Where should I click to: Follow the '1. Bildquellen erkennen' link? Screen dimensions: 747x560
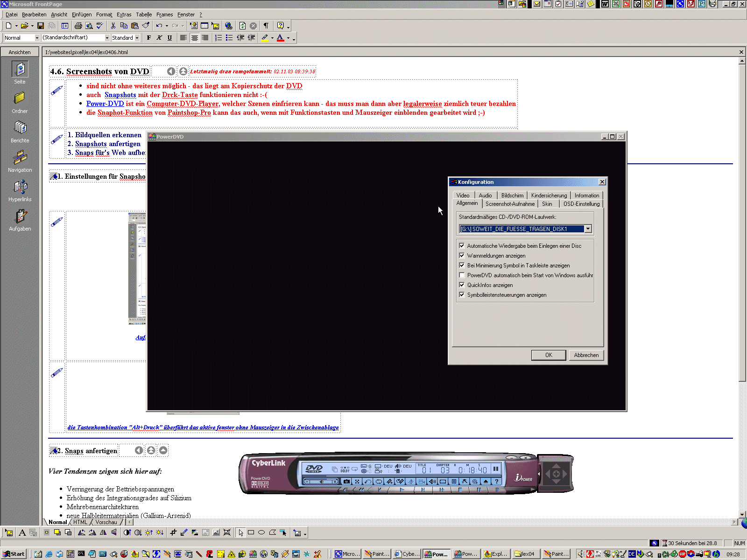(x=105, y=135)
